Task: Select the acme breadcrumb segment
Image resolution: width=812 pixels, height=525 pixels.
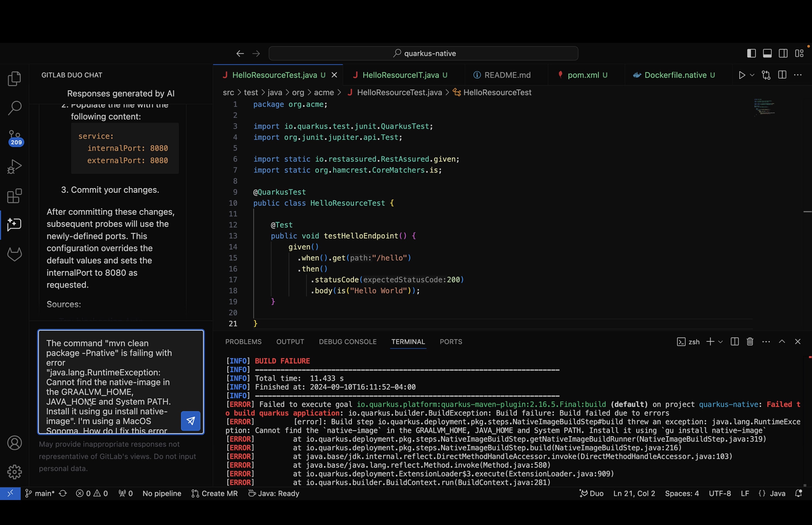Action: [324, 92]
